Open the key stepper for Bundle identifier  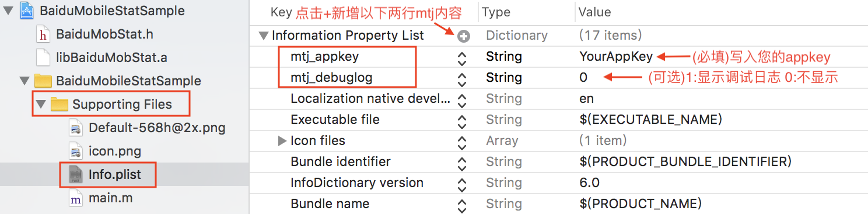click(x=462, y=163)
